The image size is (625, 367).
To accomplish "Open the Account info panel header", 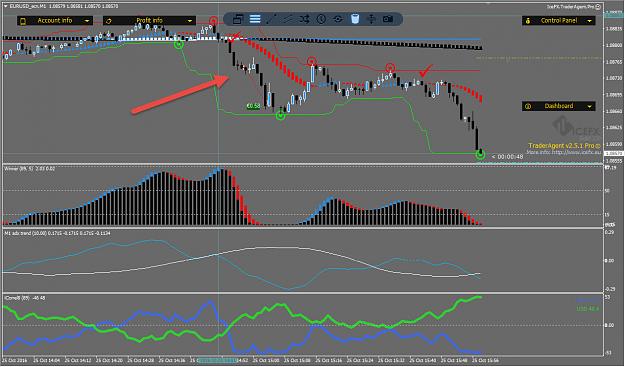I will click(55, 20).
